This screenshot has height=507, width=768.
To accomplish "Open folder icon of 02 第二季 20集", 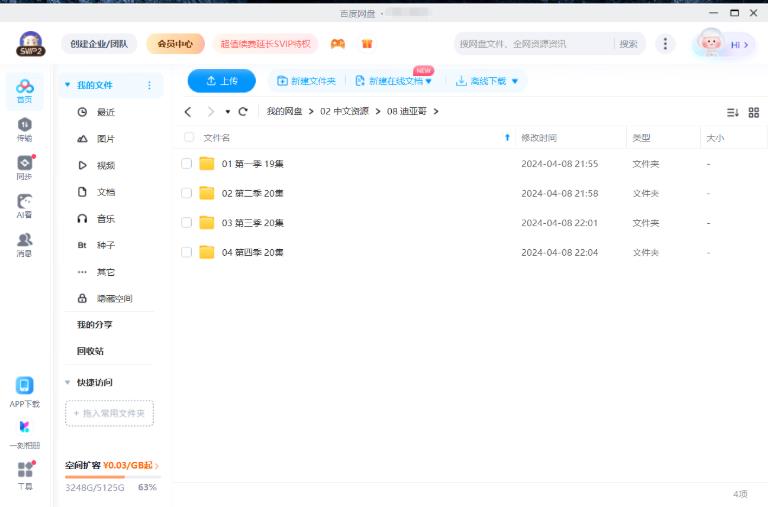I will point(207,193).
